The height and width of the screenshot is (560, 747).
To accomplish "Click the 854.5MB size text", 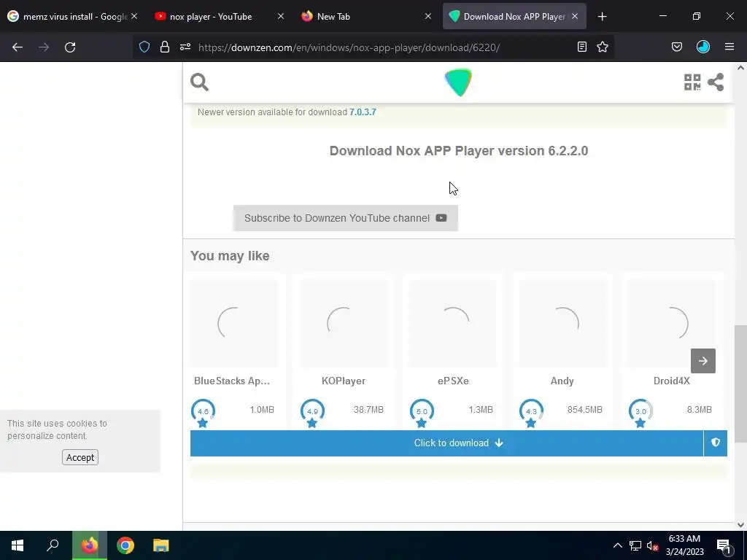I will tap(584, 410).
